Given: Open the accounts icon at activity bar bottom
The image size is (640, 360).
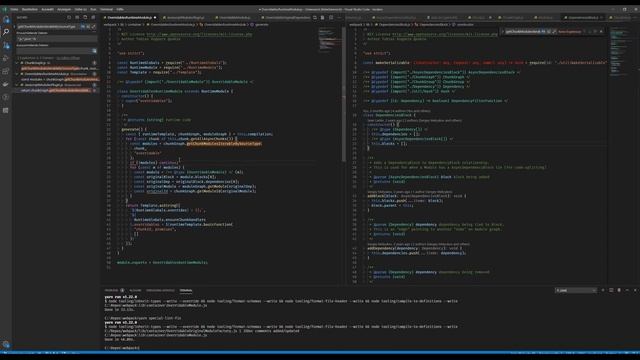Looking at the screenshot, I should [x=6, y=344].
